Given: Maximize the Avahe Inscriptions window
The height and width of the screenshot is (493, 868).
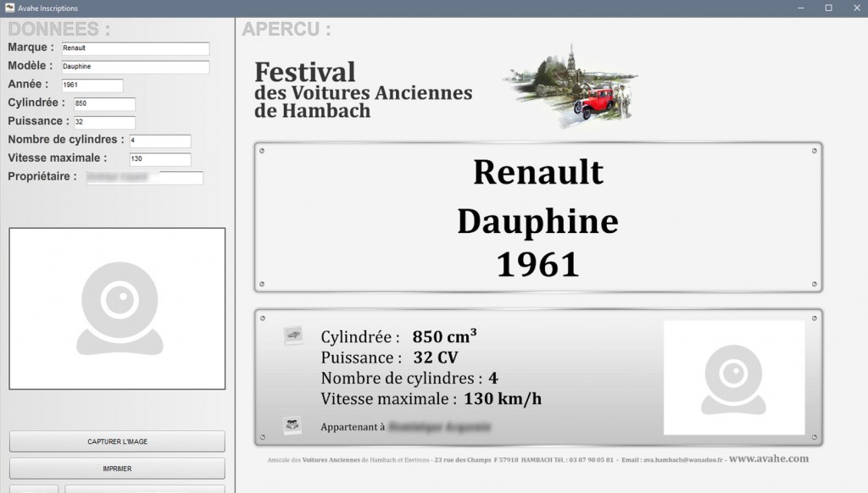Looking at the screenshot, I should (829, 8).
